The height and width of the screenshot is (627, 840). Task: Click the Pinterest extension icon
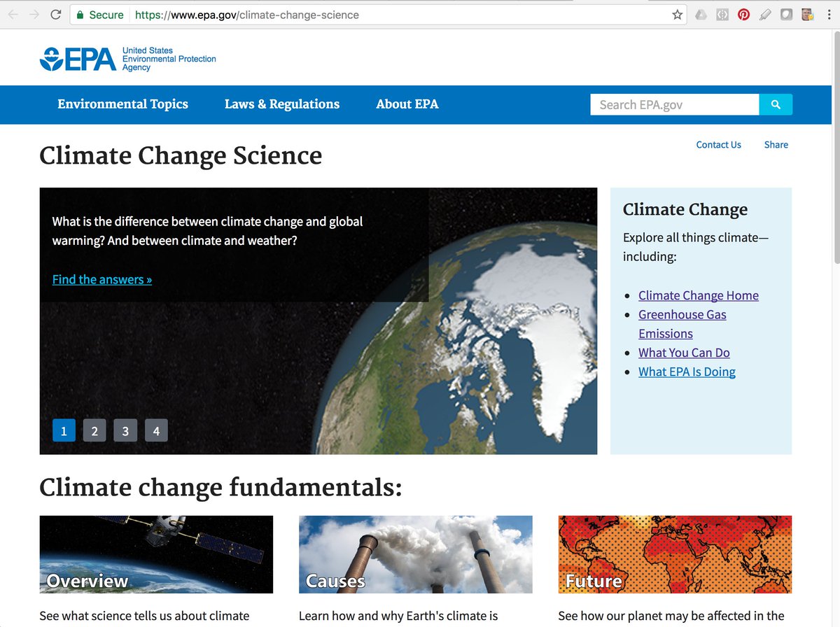click(743, 15)
